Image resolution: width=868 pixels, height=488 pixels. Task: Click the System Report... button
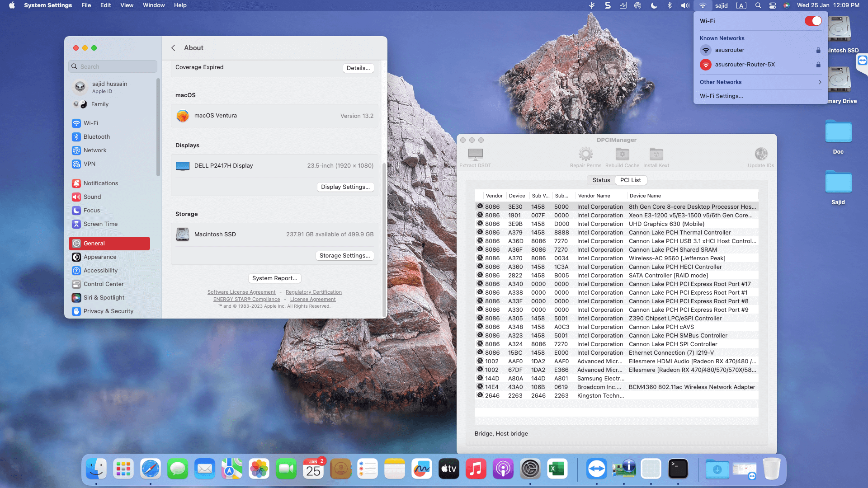tap(274, 278)
